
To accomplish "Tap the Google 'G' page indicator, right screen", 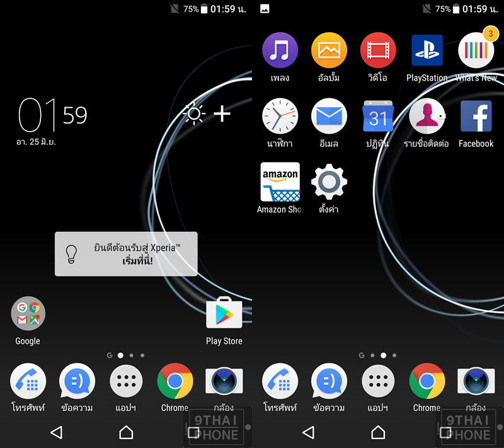I will coord(362,355).
